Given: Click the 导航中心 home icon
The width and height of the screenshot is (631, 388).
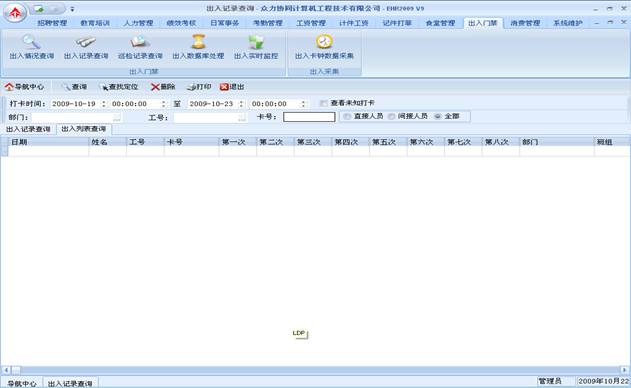Looking at the screenshot, I should point(9,87).
